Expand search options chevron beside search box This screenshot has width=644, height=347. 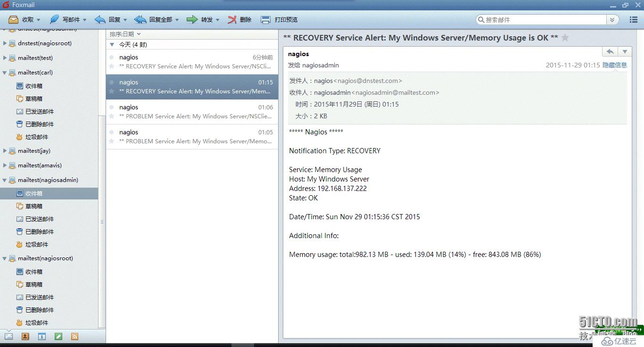click(x=612, y=20)
